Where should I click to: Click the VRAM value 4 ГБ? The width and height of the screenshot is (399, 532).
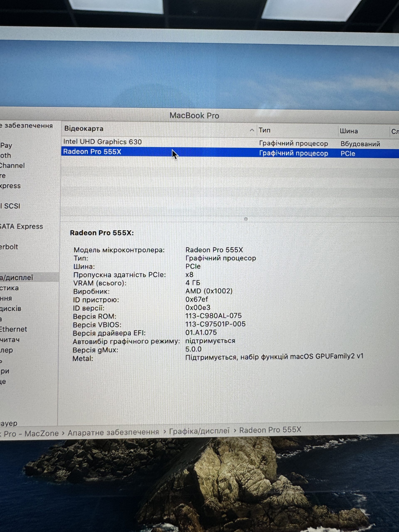tap(193, 283)
